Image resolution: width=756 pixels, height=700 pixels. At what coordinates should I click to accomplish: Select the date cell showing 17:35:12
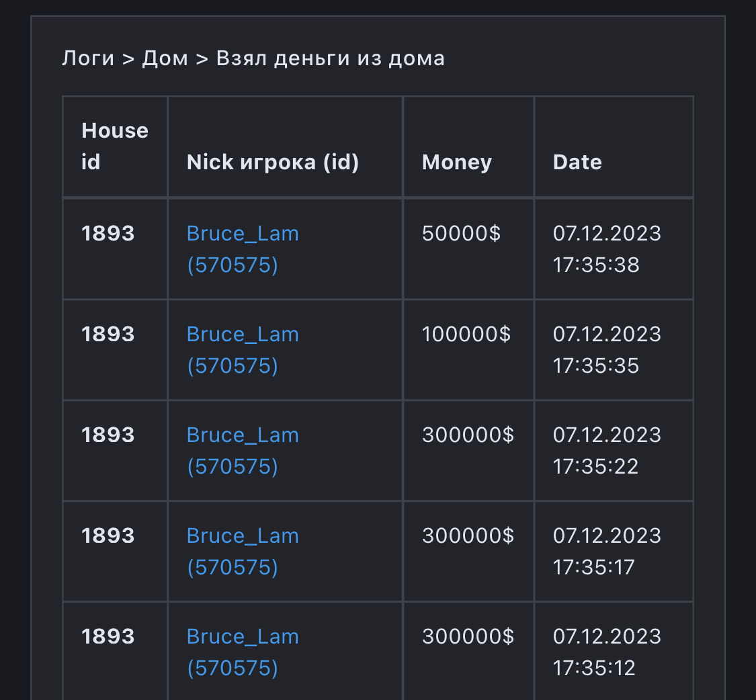(607, 652)
